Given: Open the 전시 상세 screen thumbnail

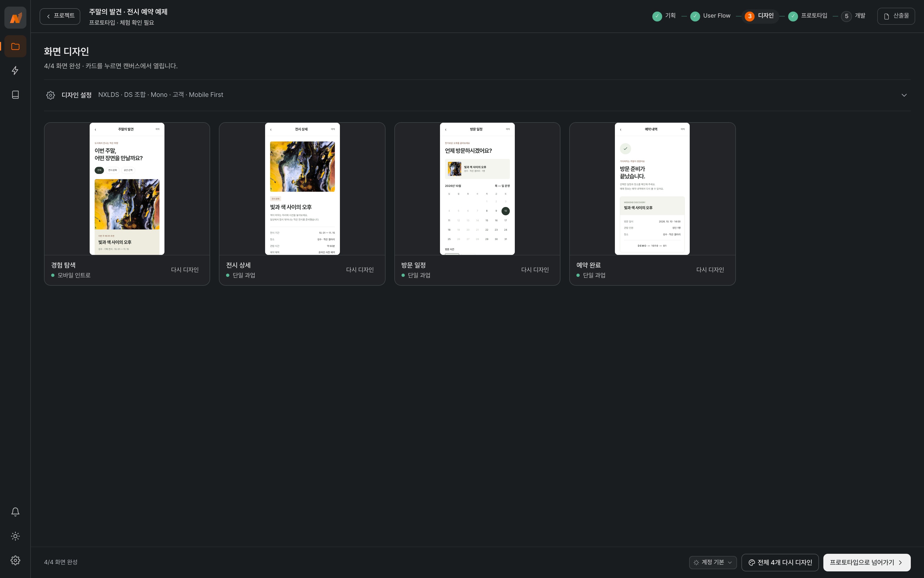Looking at the screenshot, I should [x=302, y=189].
